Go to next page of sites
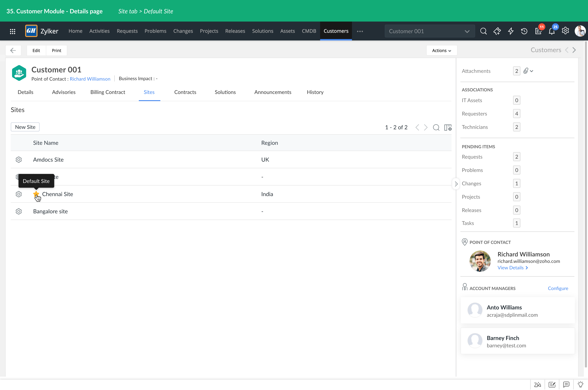This screenshot has height=390, width=588. tap(426, 127)
